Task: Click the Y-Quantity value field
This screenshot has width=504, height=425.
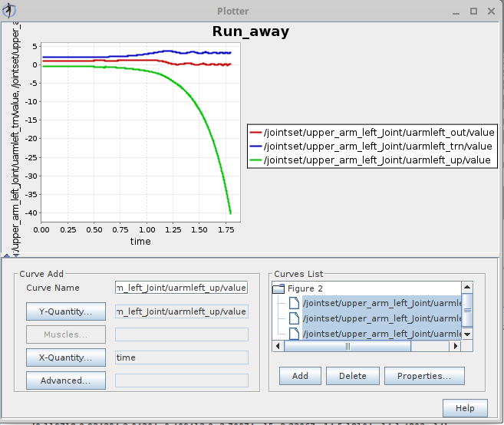Action: [181, 311]
